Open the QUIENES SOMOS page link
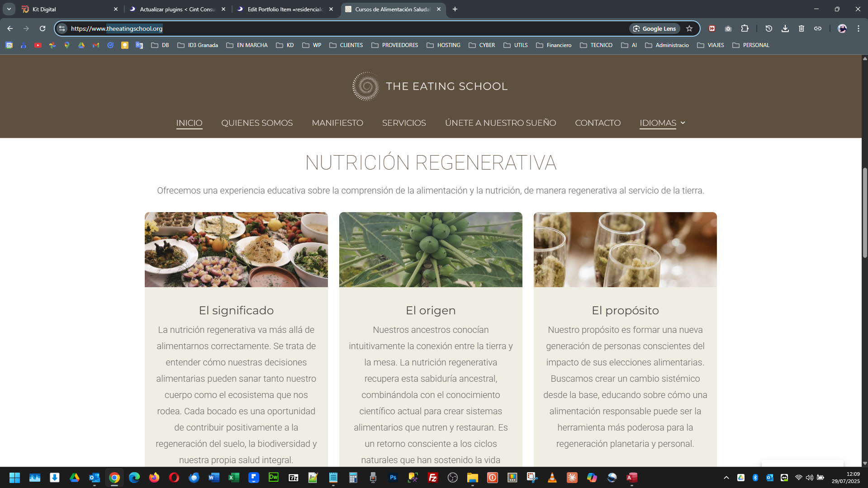Screen dimensions: 868x488 point(256,123)
